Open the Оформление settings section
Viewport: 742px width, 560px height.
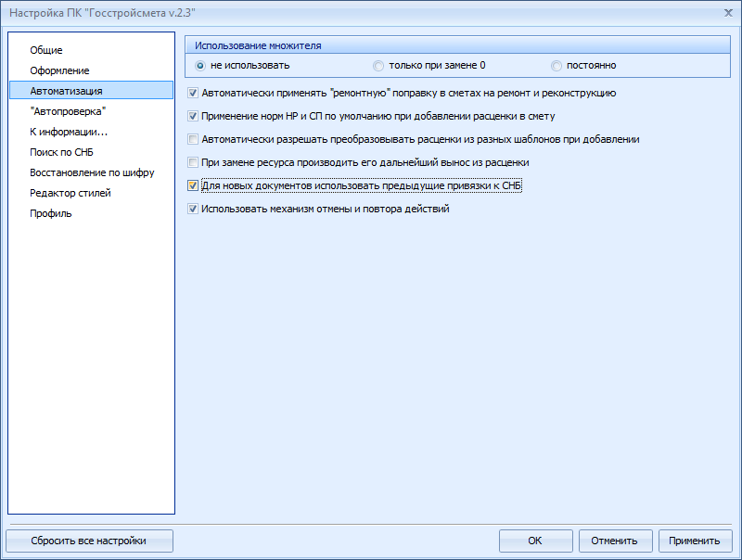91,70
